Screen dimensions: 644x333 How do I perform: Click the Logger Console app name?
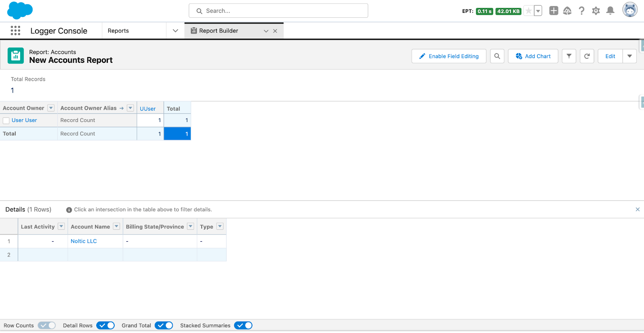(x=59, y=31)
